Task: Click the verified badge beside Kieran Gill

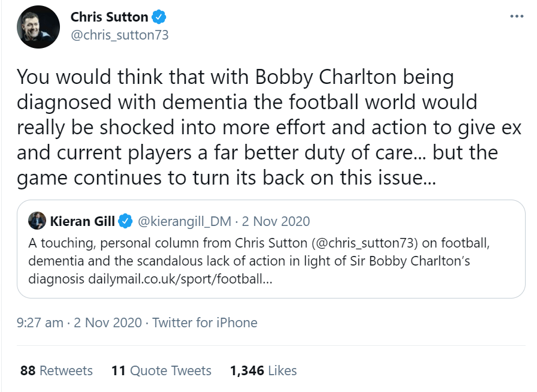Action: click(125, 221)
